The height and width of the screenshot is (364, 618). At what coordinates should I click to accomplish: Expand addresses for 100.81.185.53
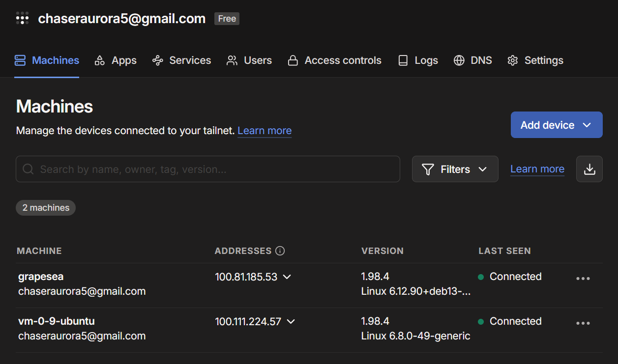click(287, 277)
